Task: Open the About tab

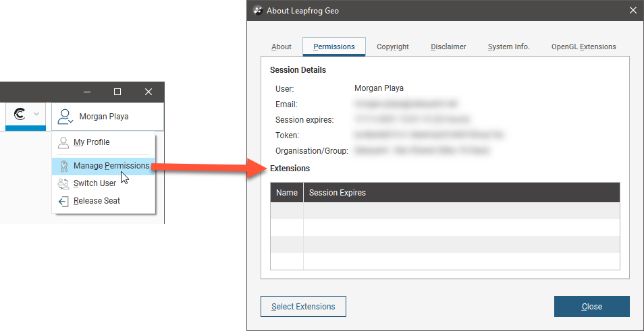Action: click(x=281, y=47)
